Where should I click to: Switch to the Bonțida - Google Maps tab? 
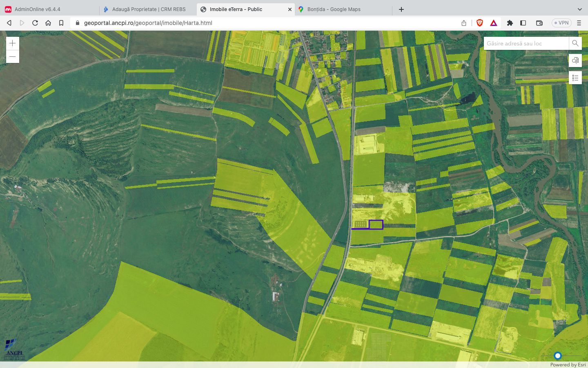click(334, 9)
